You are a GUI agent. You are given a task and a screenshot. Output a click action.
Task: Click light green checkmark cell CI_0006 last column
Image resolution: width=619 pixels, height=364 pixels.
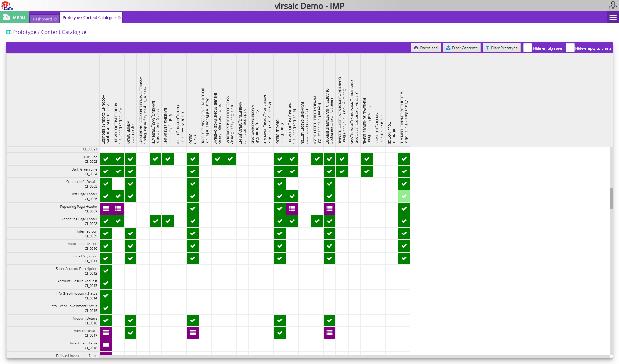(x=404, y=196)
